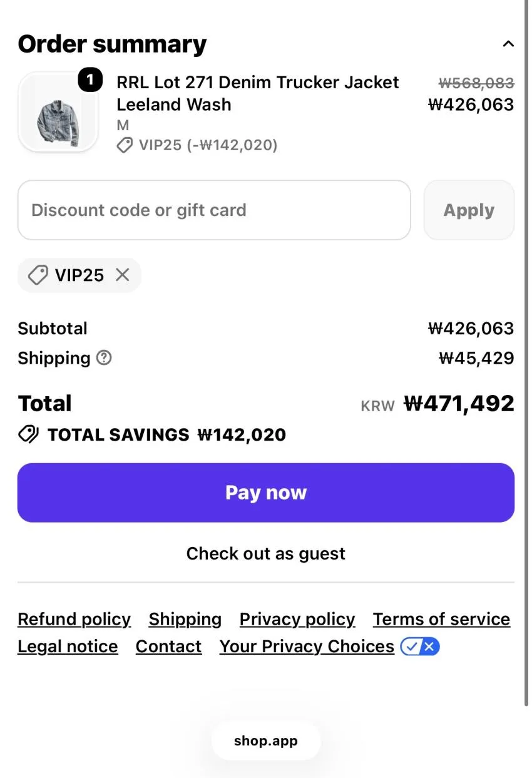The width and height of the screenshot is (532, 778).
Task: Toggle the Your Privacy Choices switch icon
Action: 420,647
